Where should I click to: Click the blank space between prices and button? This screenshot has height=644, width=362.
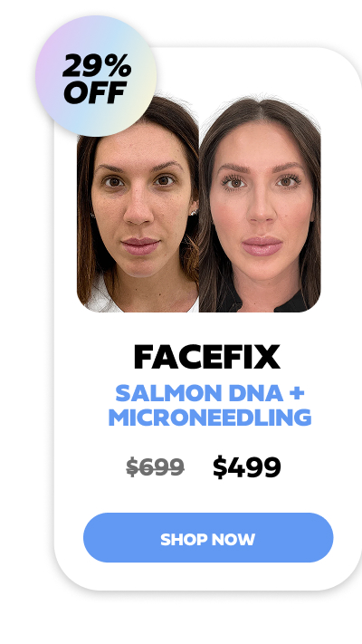[x=208, y=495]
